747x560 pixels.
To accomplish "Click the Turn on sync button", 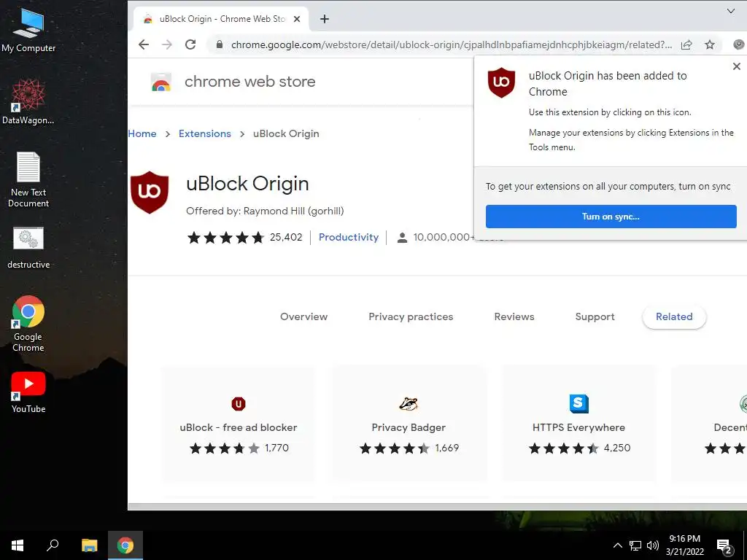I will point(611,217).
